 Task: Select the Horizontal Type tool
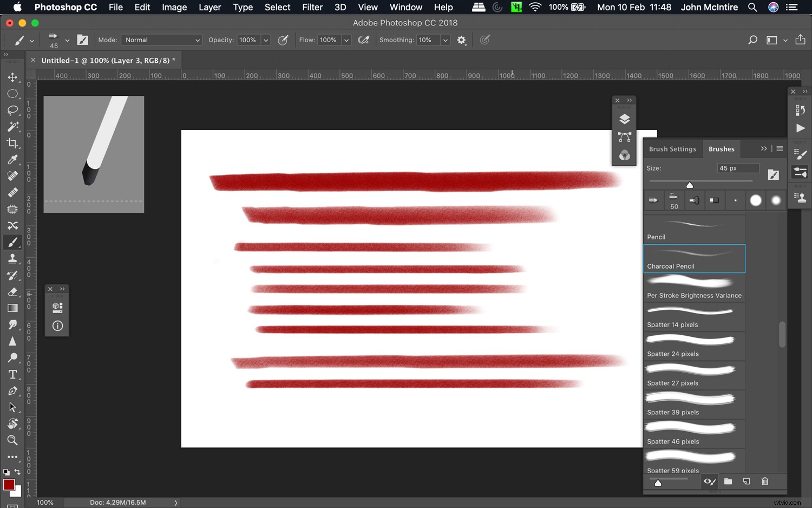[13, 374]
